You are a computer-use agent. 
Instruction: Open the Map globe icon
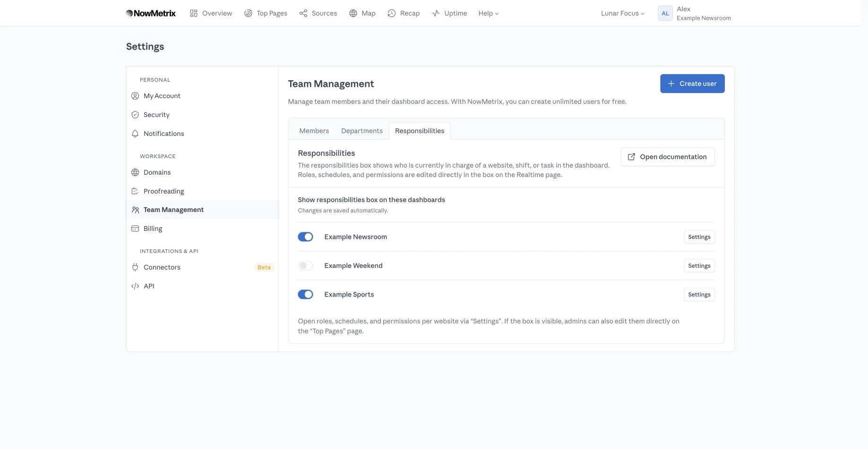pyautogui.click(x=353, y=13)
